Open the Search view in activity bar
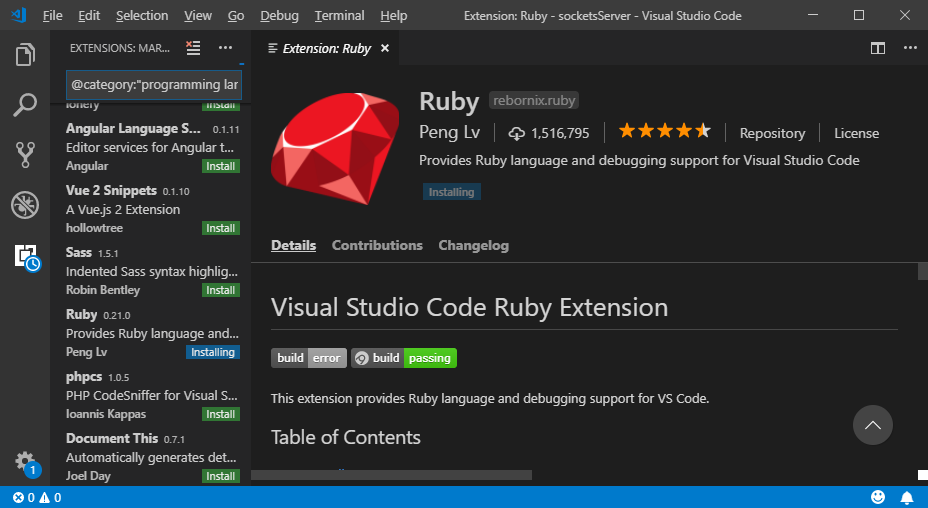Image resolution: width=928 pixels, height=508 pixels. tap(25, 105)
